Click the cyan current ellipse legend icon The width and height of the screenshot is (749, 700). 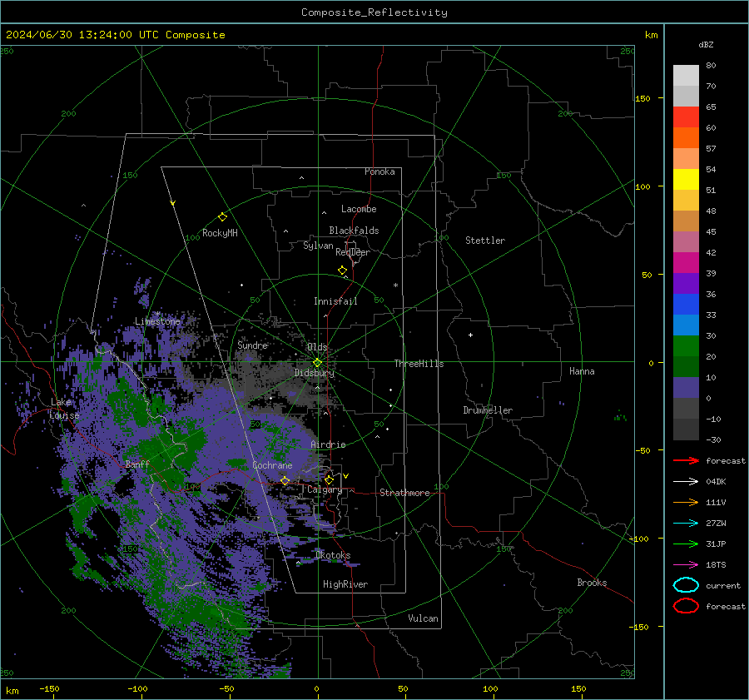click(686, 585)
